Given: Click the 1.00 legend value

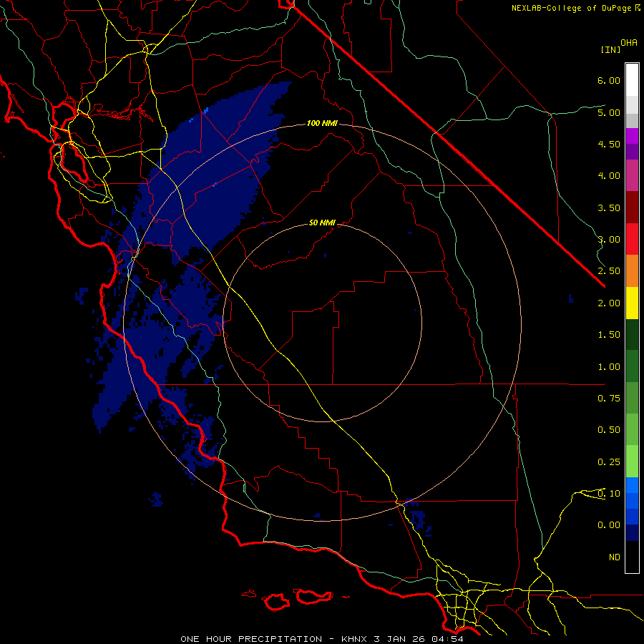Looking at the screenshot, I should pos(609,367).
